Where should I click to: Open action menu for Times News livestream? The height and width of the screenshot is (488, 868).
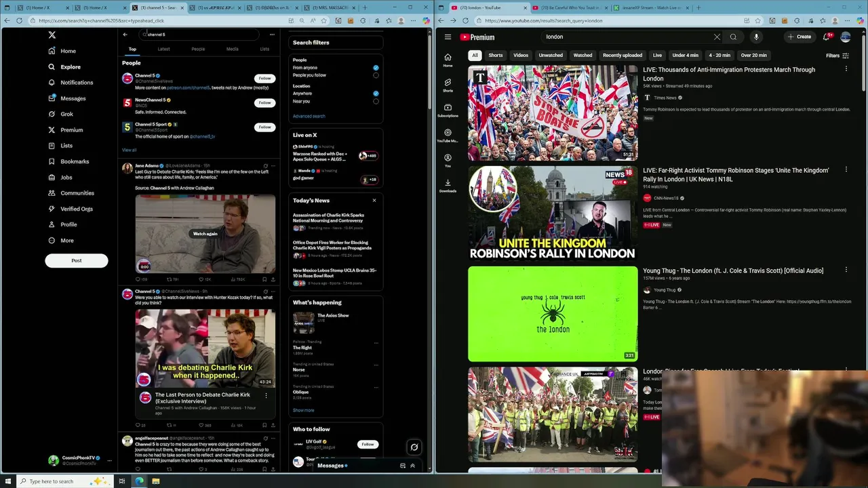click(846, 69)
